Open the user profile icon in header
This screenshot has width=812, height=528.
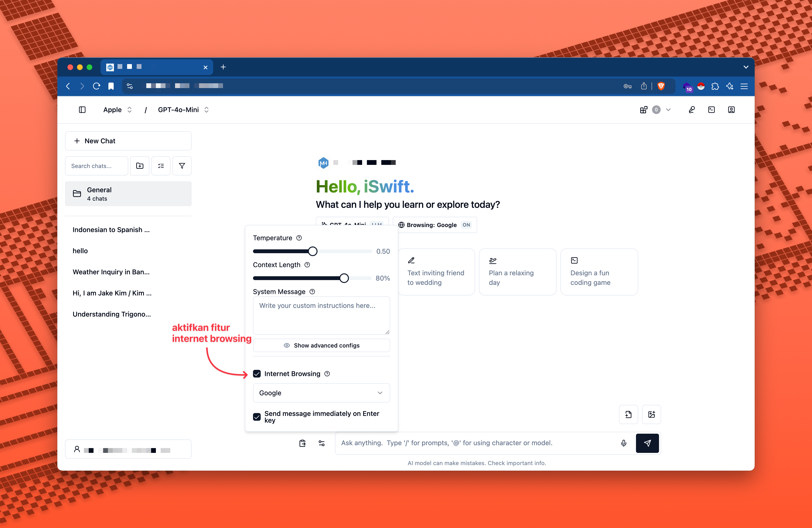pyautogui.click(x=731, y=110)
